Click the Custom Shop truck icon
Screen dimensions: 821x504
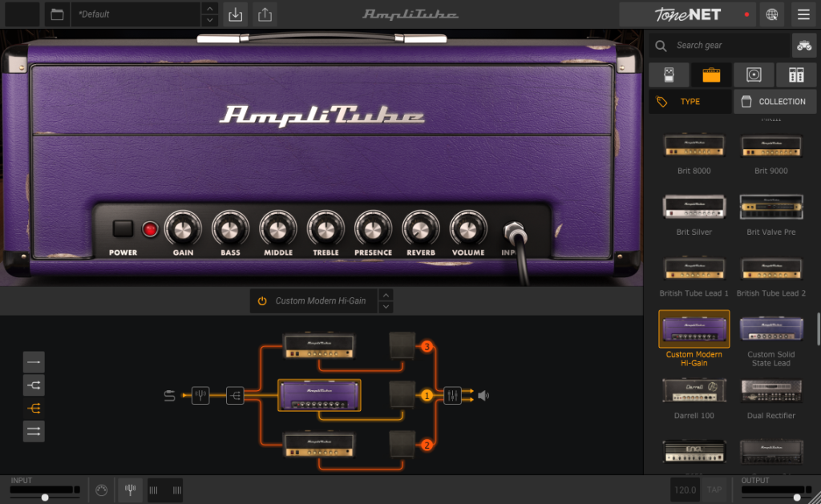click(x=804, y=46)
